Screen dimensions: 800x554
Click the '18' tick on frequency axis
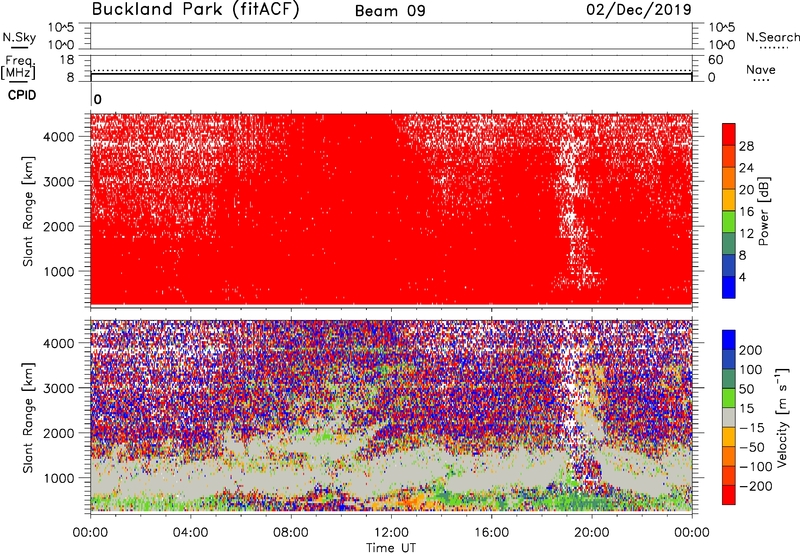click(x=67, y=60)
